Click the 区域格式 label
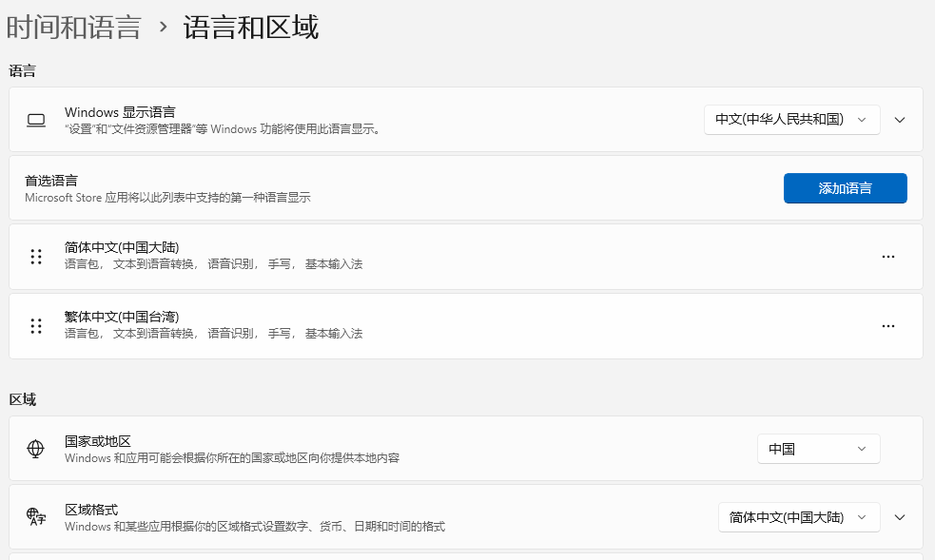This screenshot has width=935, height=560. (91, 510)
